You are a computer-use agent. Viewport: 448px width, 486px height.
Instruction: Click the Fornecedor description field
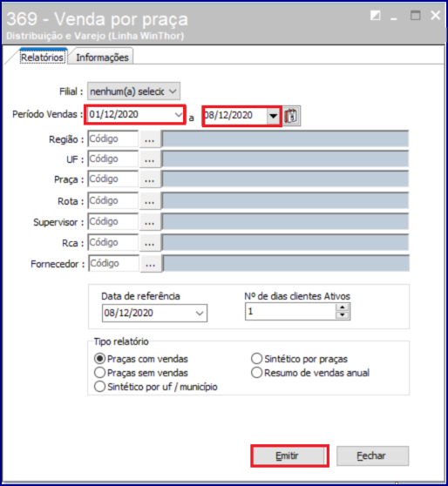(286, 263)
